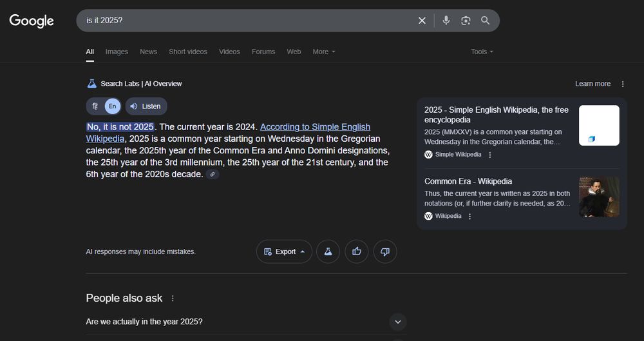
Task: Open the Videos tab
Action: click(x=230, y=52)
